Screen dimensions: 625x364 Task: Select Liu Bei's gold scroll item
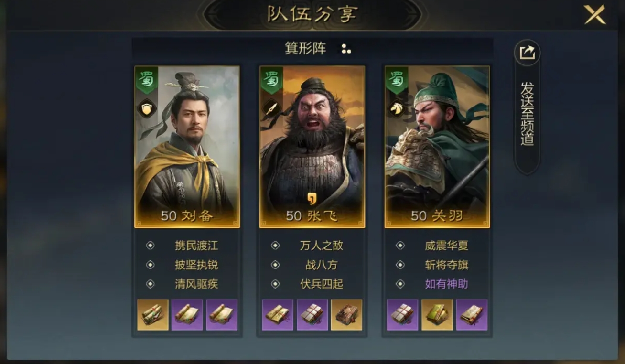(x=153, y=315)
